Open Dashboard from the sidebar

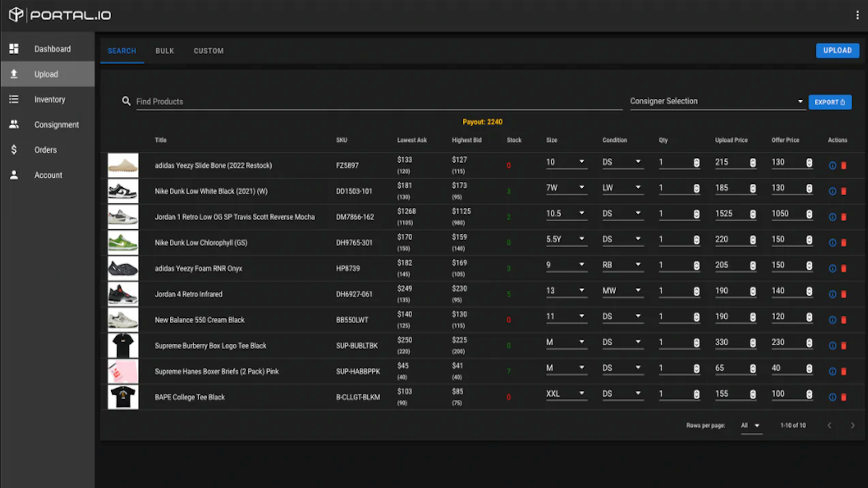[48, 49]
